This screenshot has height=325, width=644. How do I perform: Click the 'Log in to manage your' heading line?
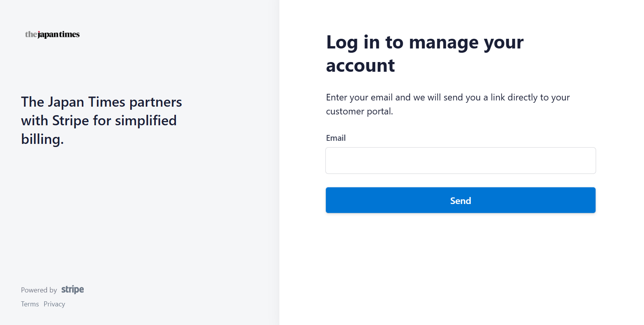[x=425, y=42]
